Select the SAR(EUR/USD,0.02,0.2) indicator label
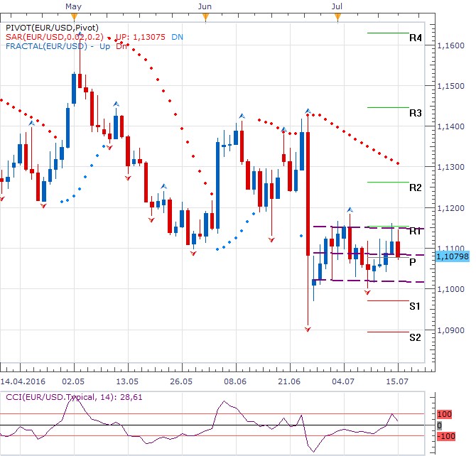The image size is (476, 456). coord(55,37)
